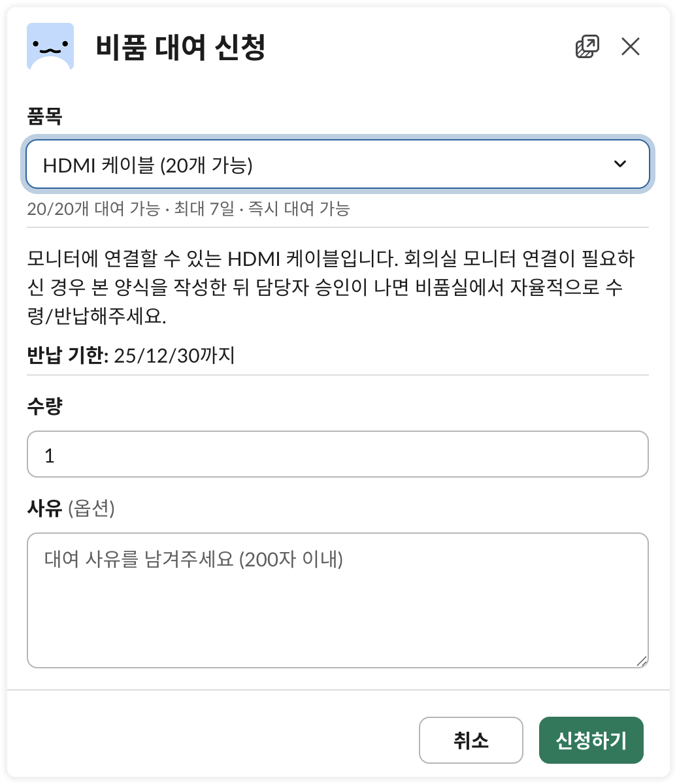This screenshot has height=784, width=677.
Task: Open the dialog in a pop-out window
Action: pos(587,46)
